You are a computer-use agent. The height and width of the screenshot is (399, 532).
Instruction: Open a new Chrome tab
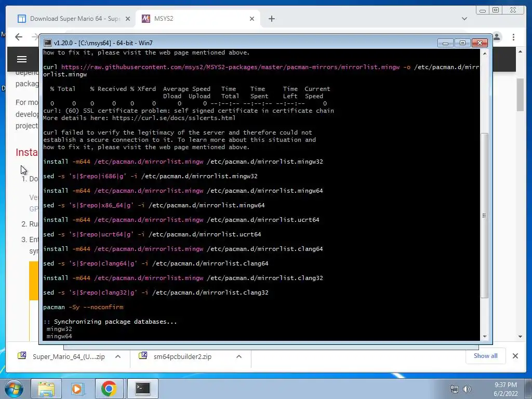[x=271, y=19]
